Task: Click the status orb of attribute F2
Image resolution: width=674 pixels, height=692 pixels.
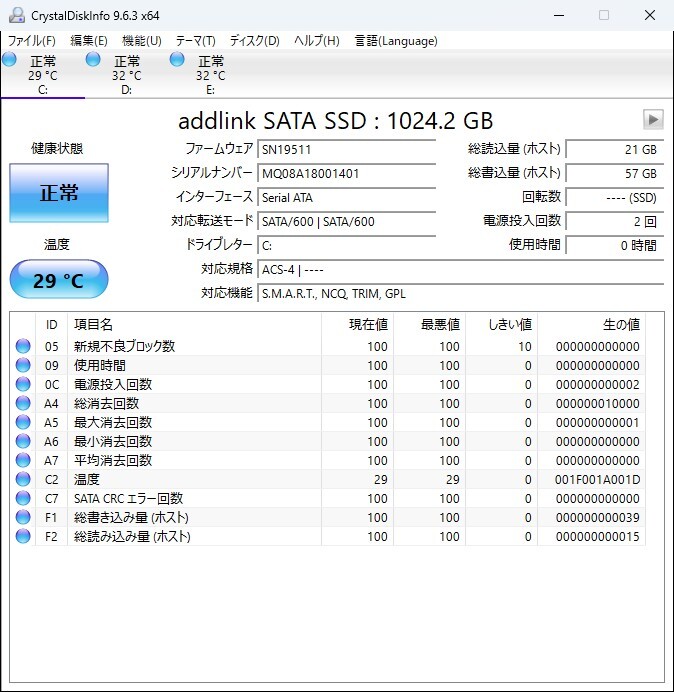Action: [x=23, y=536]
